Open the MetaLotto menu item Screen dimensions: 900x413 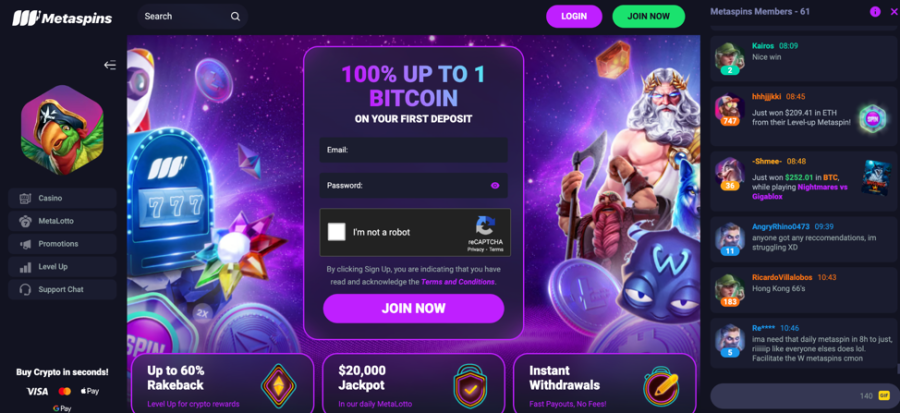62,221
